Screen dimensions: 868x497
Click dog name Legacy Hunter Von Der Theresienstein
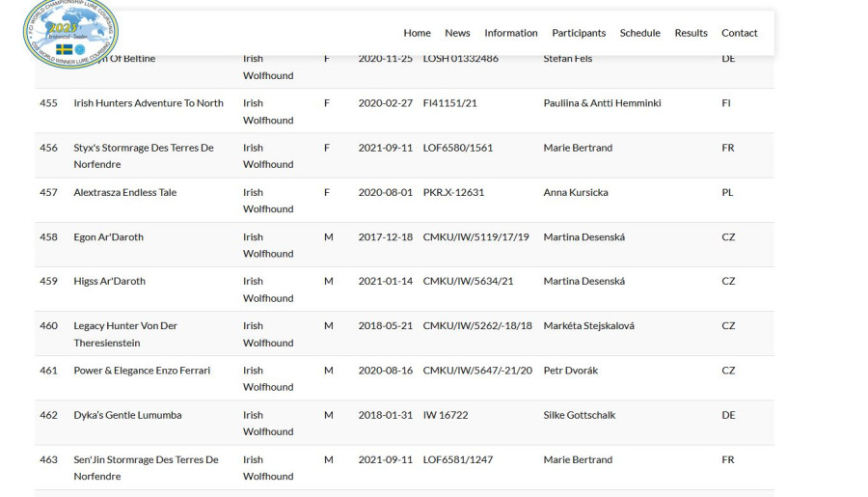[x=125, y=334]
